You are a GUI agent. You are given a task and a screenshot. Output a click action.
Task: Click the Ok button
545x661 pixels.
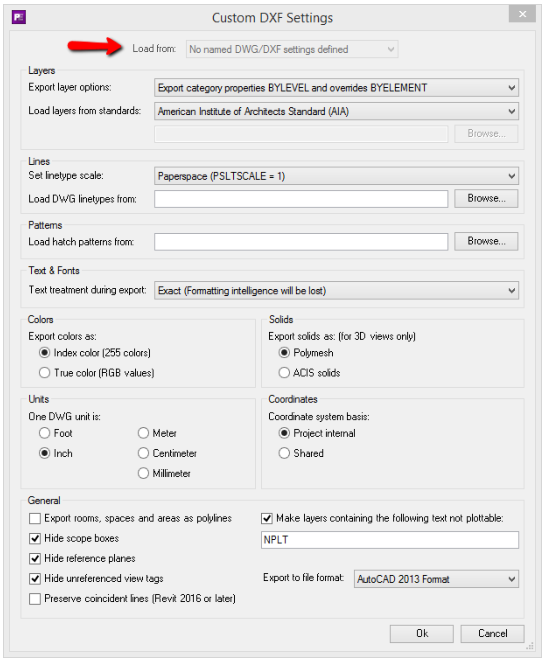(x=422, y=634)
